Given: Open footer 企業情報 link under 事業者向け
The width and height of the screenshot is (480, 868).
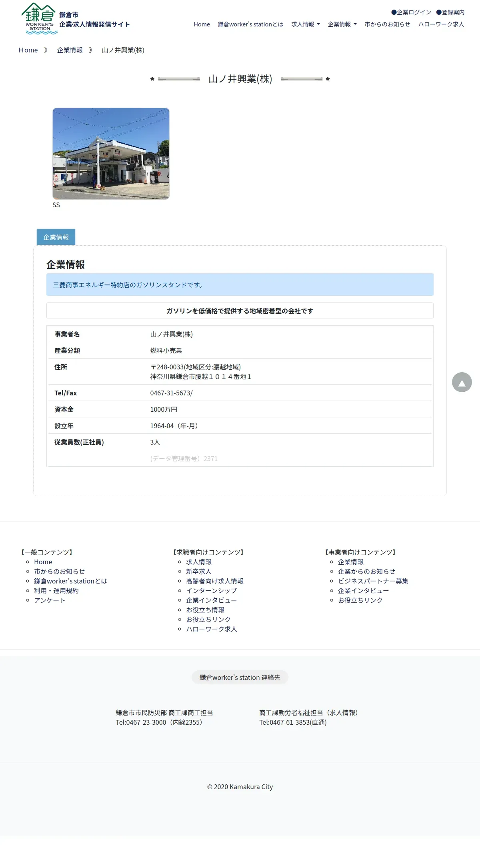Looking at the screenshot, I should click(x=351, y=562).
